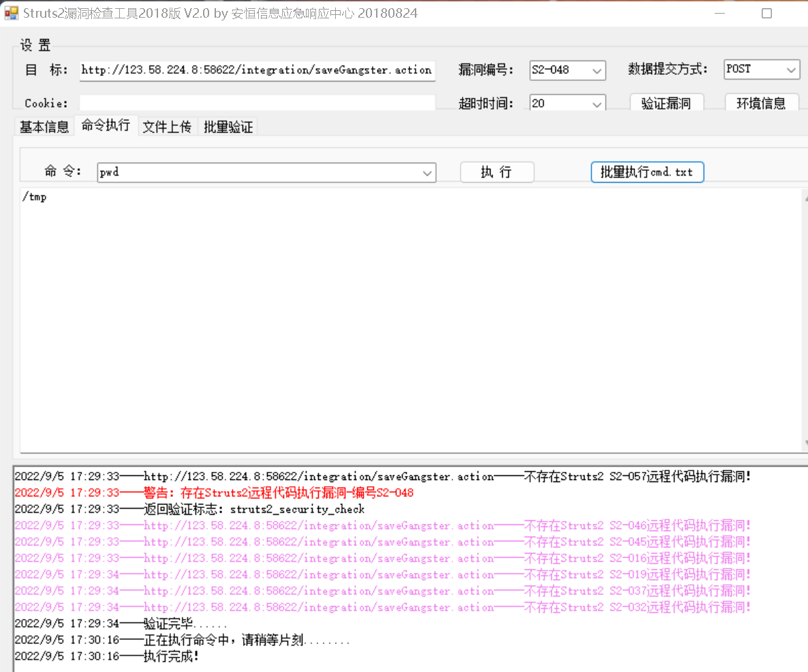Switch to the 基本信息 tab

[44, 127]
